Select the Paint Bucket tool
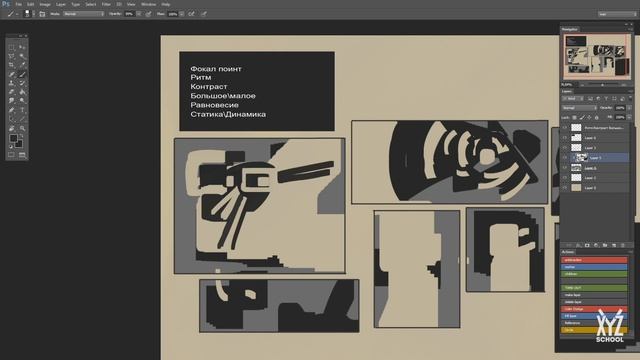This screenshot has width=640, height=360. pyautogui.click(x=22, y=92)
